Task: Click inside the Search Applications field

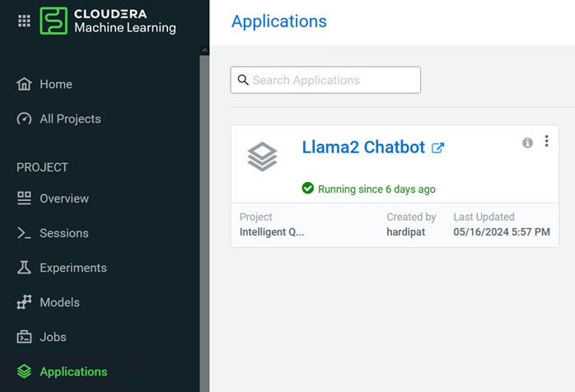Action: coord(325,80)
